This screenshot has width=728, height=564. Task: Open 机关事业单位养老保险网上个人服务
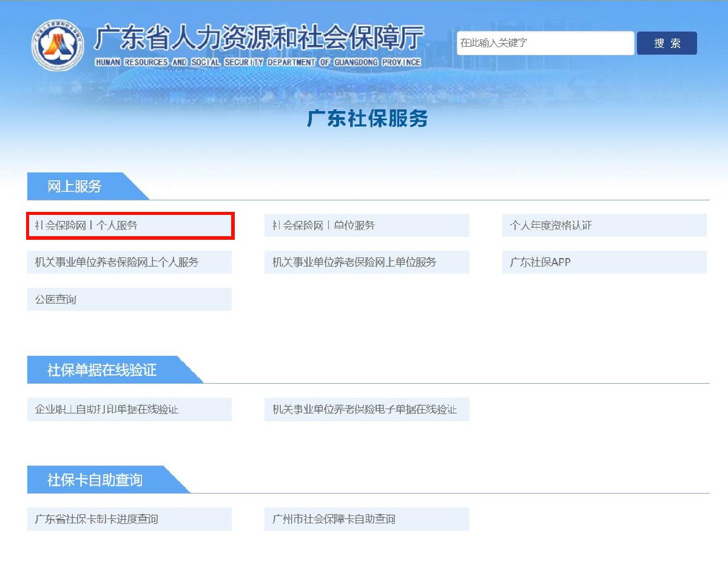coord(129,262)
